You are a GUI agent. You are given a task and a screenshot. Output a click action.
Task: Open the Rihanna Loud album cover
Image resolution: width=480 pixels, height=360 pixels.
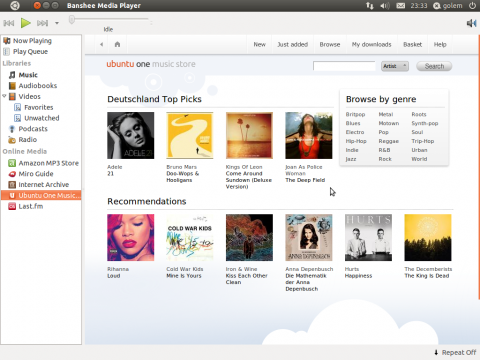131,237
